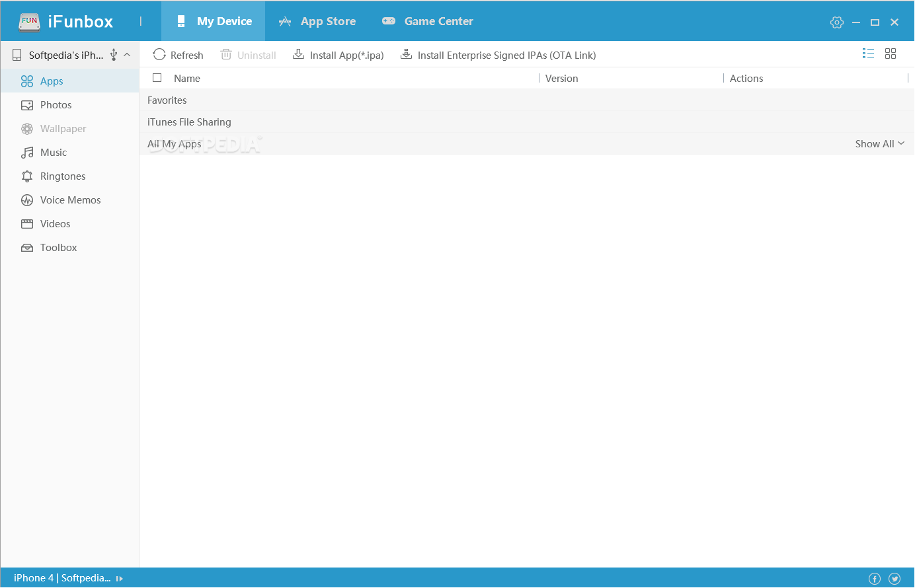
Task: Click Install App(*.ipa)
Action: click(x=338, y=55)
